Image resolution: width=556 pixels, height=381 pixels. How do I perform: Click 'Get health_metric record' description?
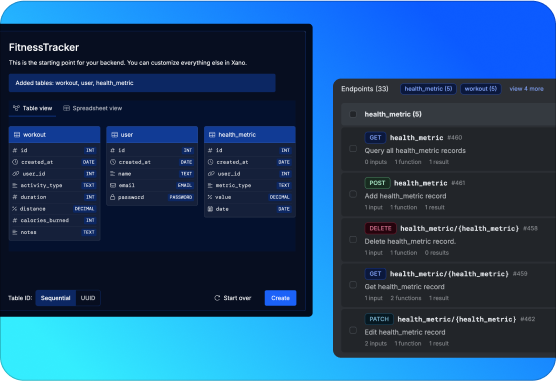tap(405, 287)
